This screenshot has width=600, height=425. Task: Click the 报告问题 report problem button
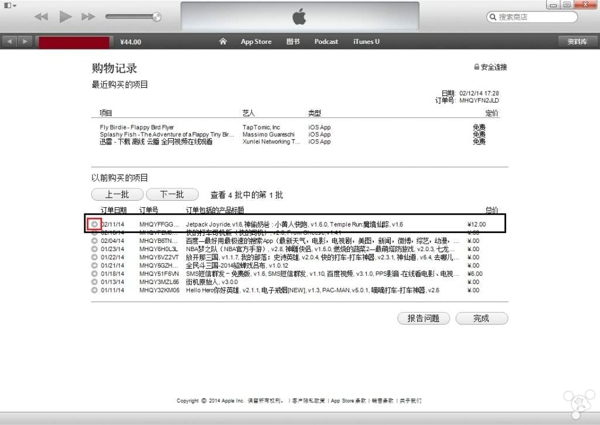423,318
